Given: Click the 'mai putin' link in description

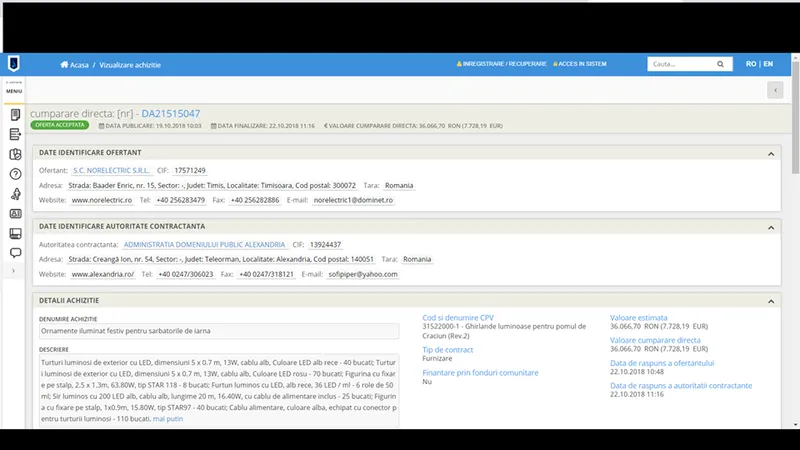Looking at the screenshot, I should [x=168, y=418].
